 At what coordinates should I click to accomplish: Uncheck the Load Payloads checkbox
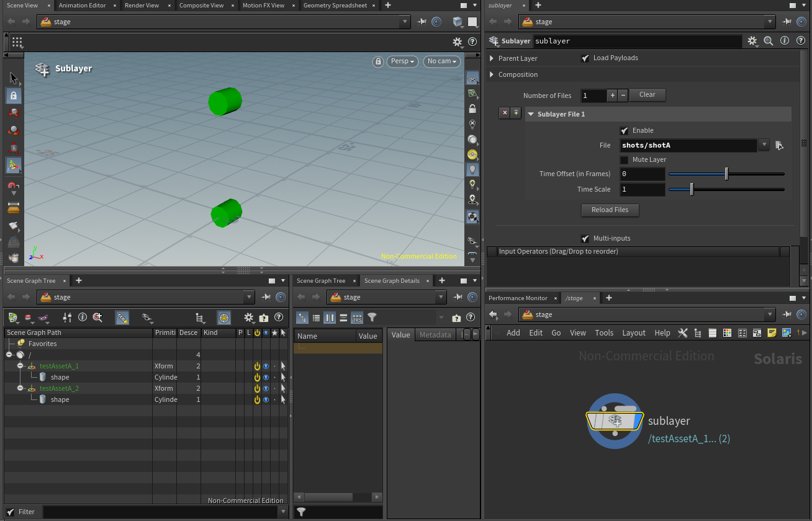click(x=585, y=58)
